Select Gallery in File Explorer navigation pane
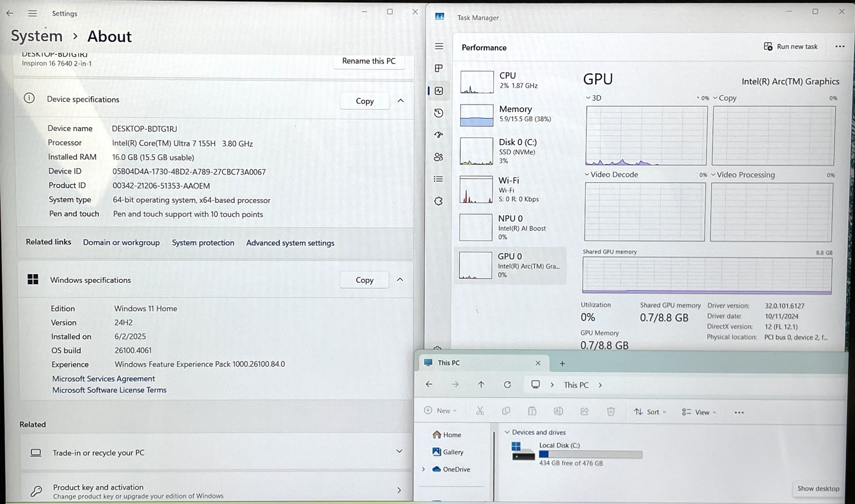The width and height of the screenshot is (855, 504). click(448, 452)
